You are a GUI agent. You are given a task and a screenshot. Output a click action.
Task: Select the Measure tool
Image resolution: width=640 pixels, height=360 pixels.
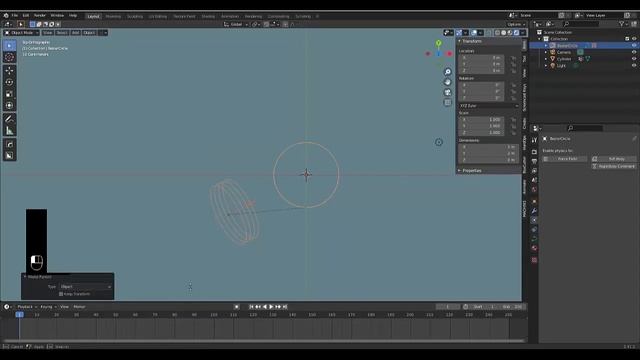click(x=9, y=131)
